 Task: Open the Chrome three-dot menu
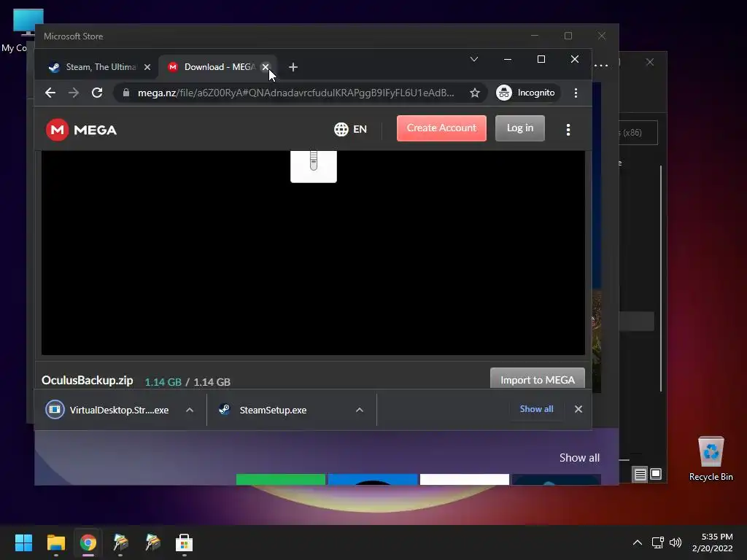point(576,93)
